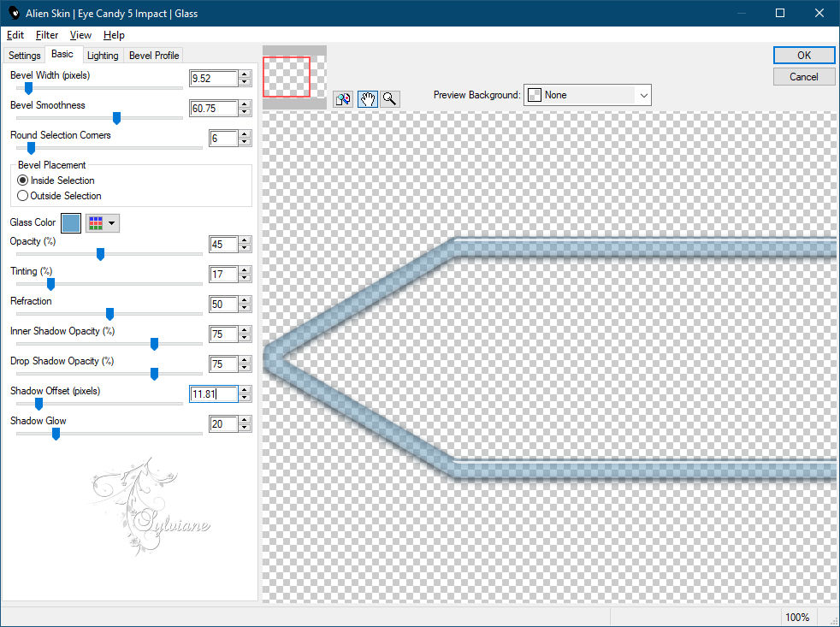The image size is (840, 627).
Task: Click the Tinting slider handle
Action: coord(50,285)
